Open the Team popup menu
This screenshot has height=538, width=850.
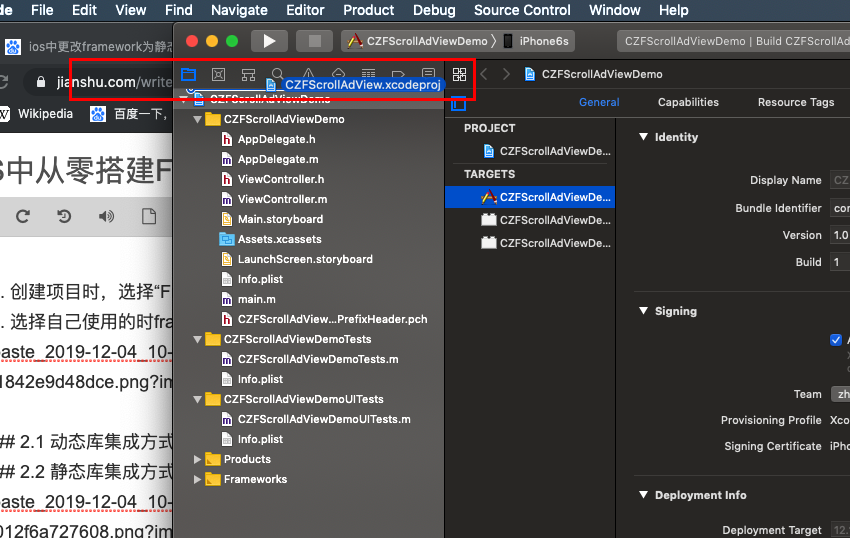840,394
